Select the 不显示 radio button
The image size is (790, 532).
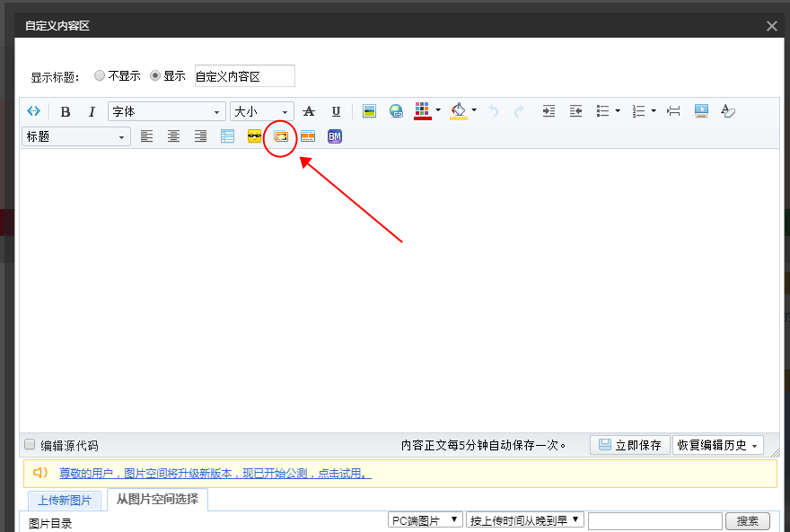[x=100, y=76]
